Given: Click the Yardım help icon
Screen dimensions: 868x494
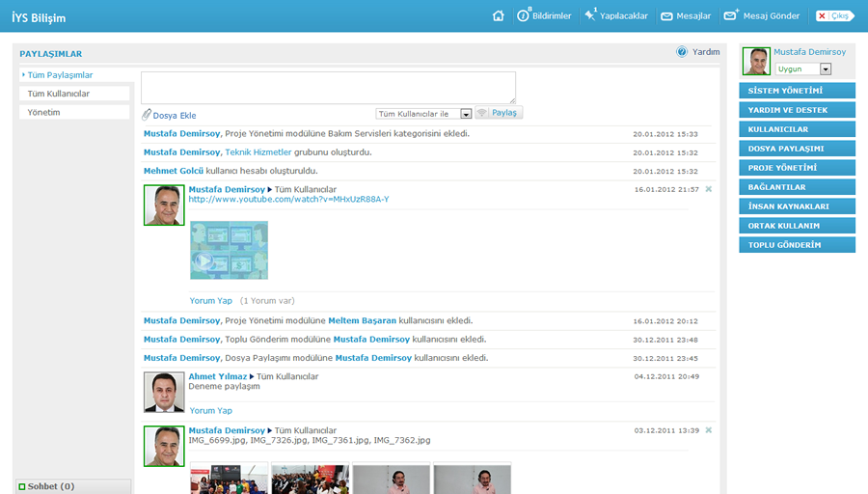Looking at the screenshot, I should pyautogui.click(x=682, y=52).
